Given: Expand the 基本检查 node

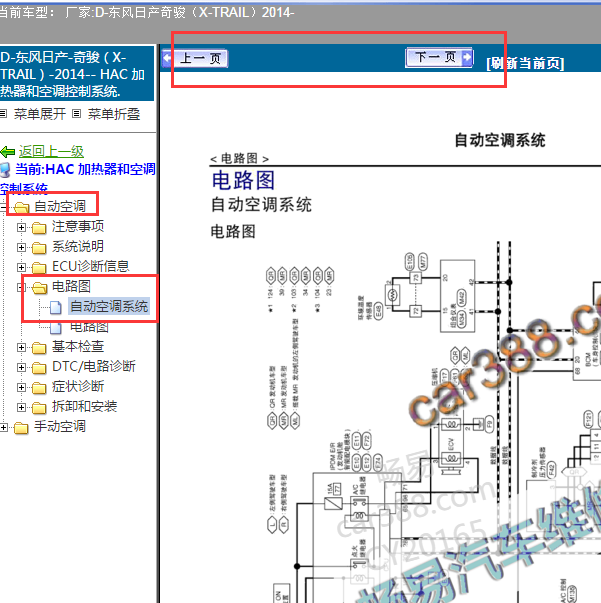Looking at the screenshot, I should (x=21, y=347).
